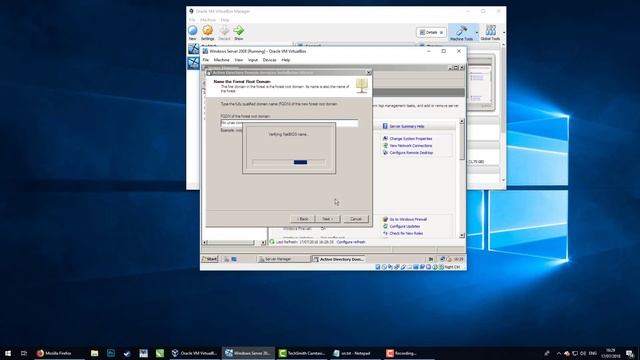Image resolution: width=640 pixels, height=360 pixels.
Task: Click the taskbar clock
Action: click(611, 353)
